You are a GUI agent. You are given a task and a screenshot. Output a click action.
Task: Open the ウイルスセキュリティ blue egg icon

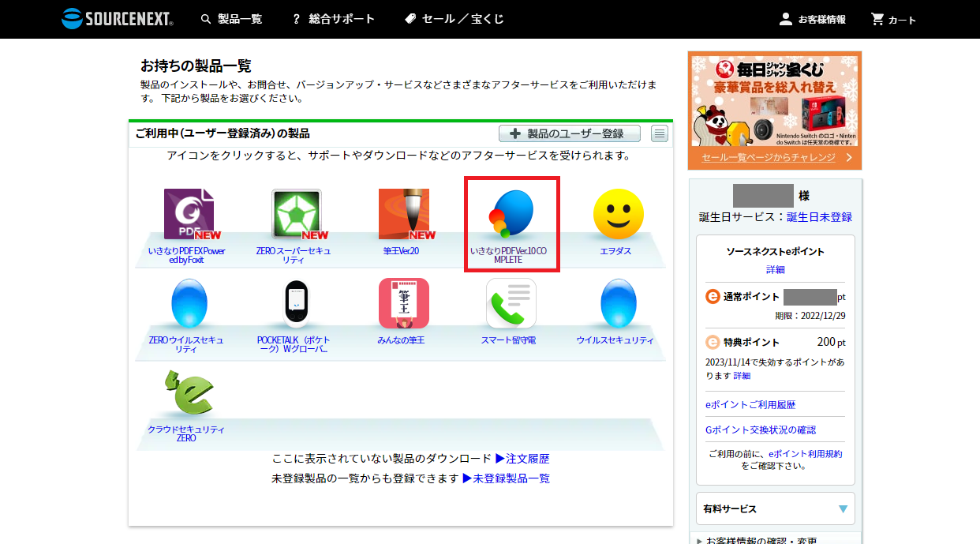619,302
